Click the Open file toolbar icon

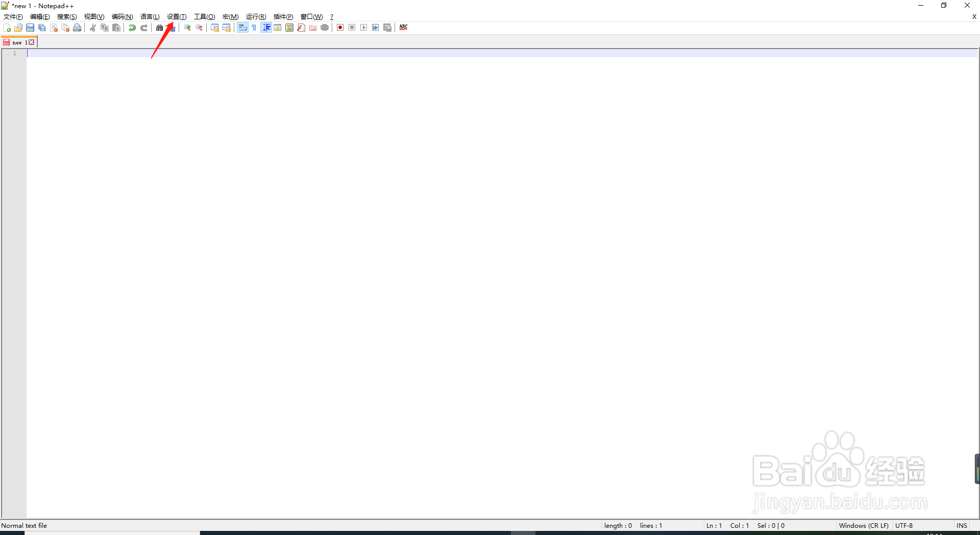pyautogui.click(x=18, y=28)
